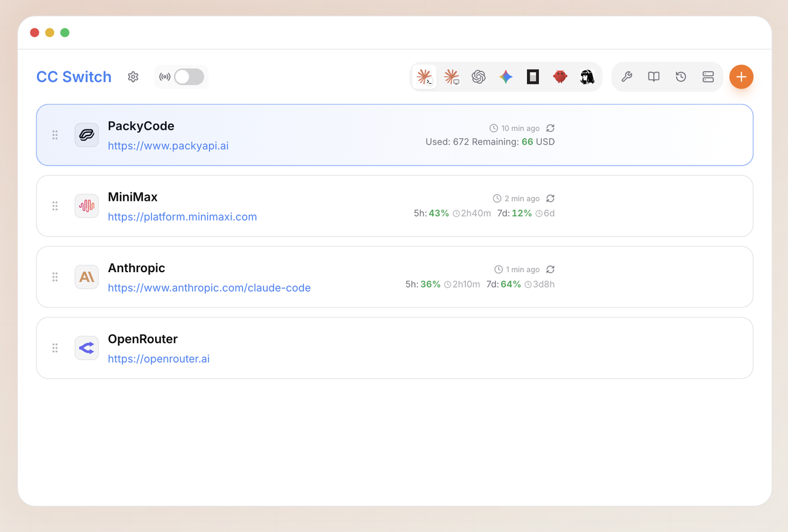The height and width of the screenshot is (532, 788).
Task: Click the CC Switch title
Action: (x=74, y=77)
